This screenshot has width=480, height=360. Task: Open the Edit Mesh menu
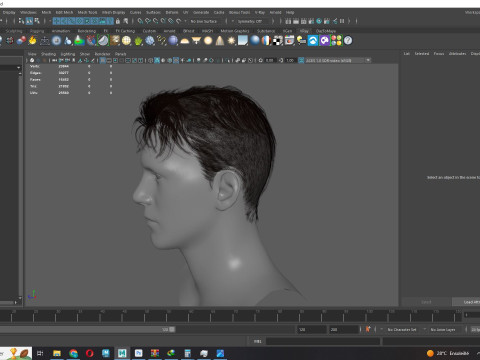(64, 12)
